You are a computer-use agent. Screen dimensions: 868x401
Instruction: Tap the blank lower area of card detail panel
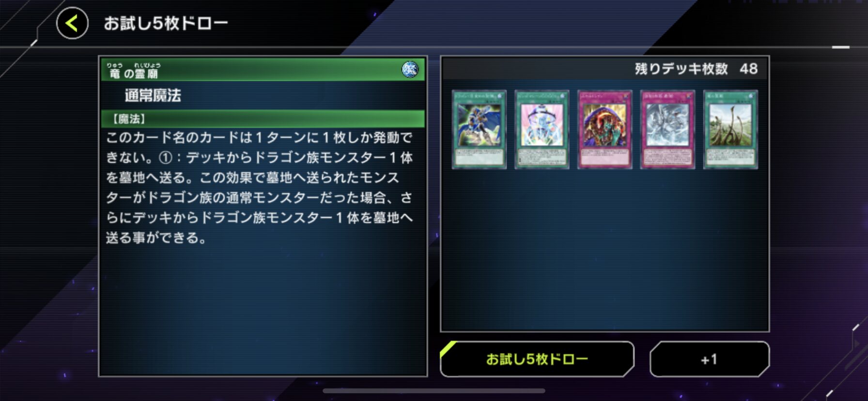click(x=263, y=310)
